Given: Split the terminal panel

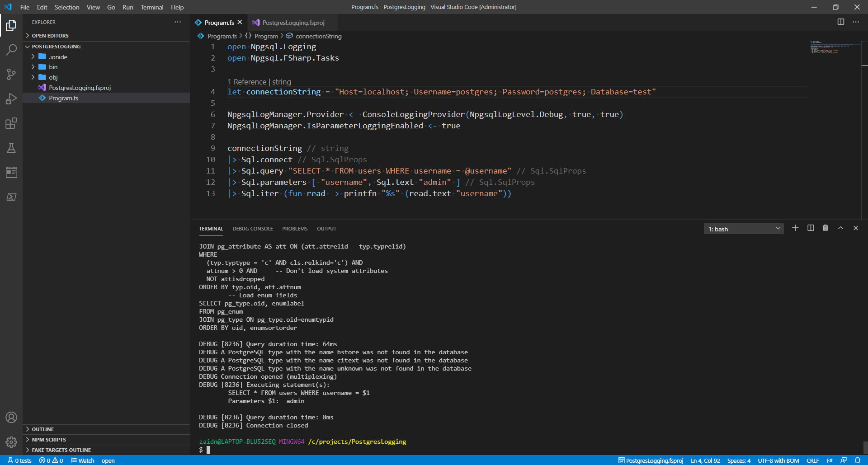Looking at the screenshot, I should click(x=810, y=228).
